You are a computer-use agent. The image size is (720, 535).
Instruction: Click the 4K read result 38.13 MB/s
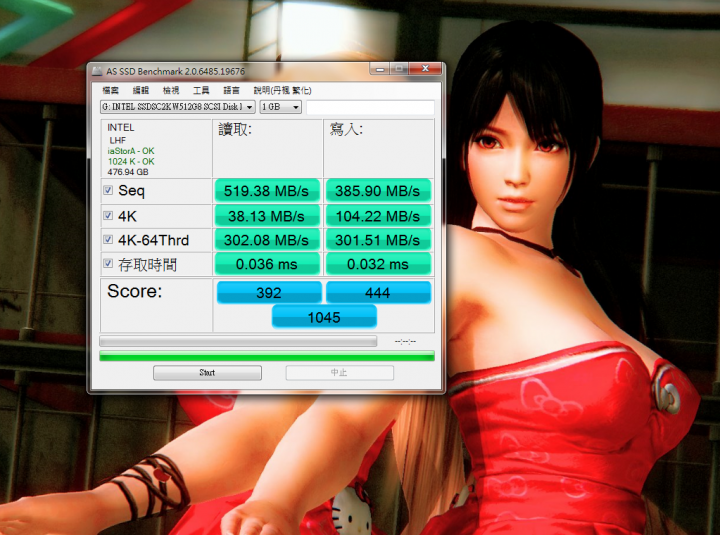267,216
